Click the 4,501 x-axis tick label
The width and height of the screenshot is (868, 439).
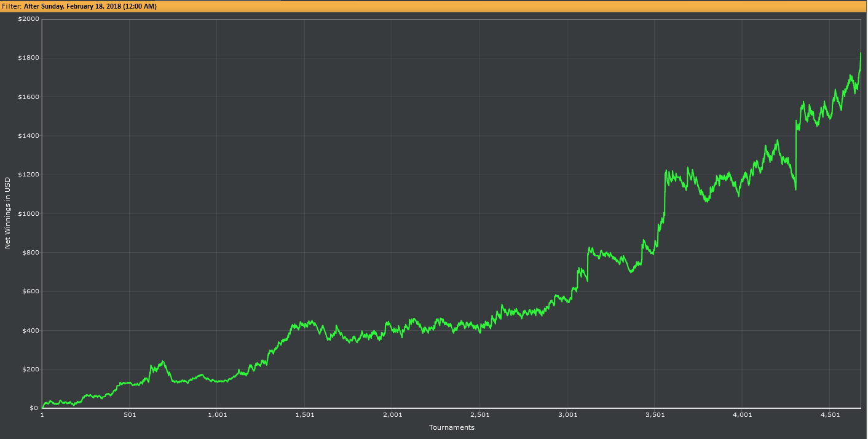pyautogui.click(x=830, y=415)
